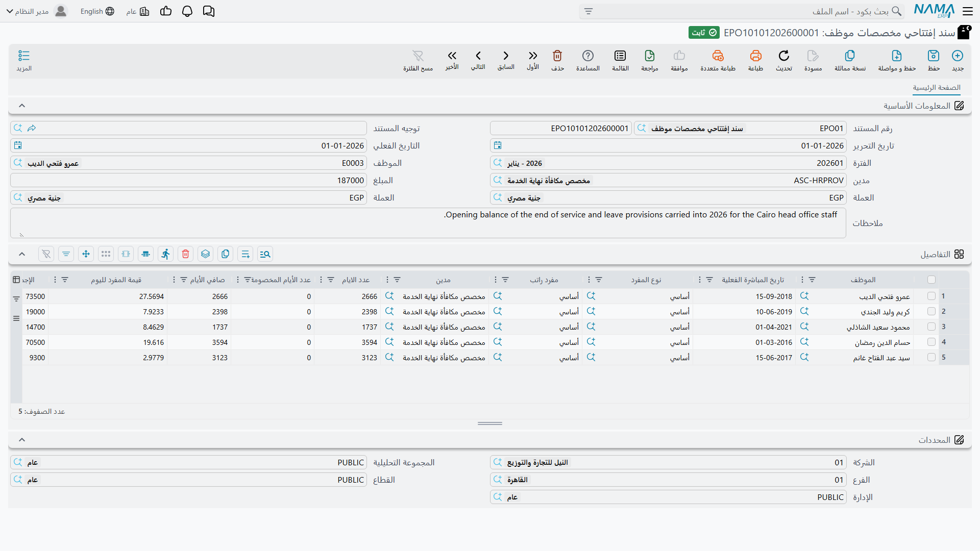Switch language to English
This screenshot has width=980, height=551.
point(97,11)
